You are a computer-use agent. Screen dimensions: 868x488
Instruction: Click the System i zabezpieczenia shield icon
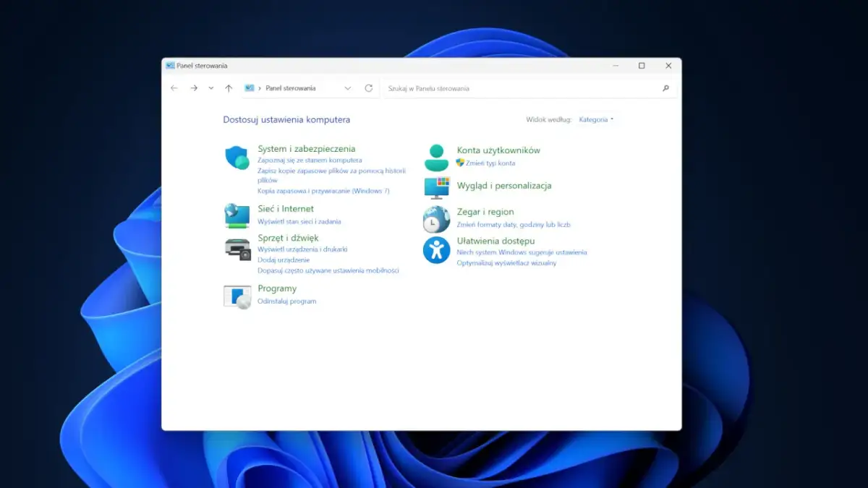[x=237, y=157]
